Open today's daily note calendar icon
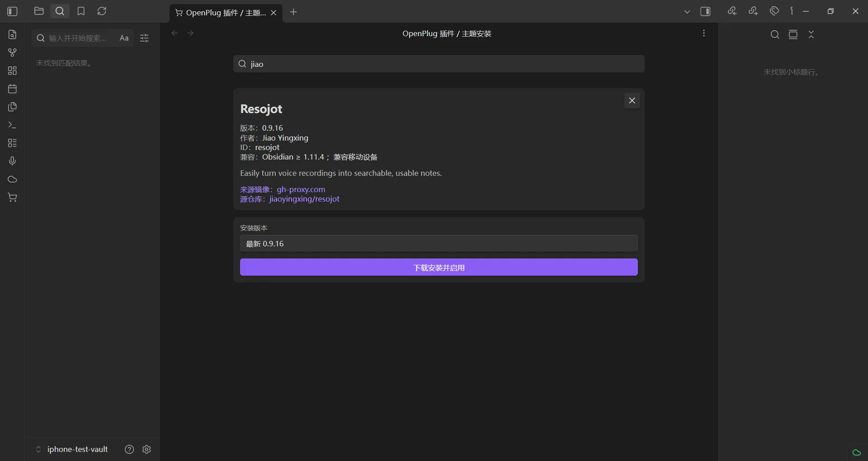Viewport: 868px width, 461px height. click(13, 89)
